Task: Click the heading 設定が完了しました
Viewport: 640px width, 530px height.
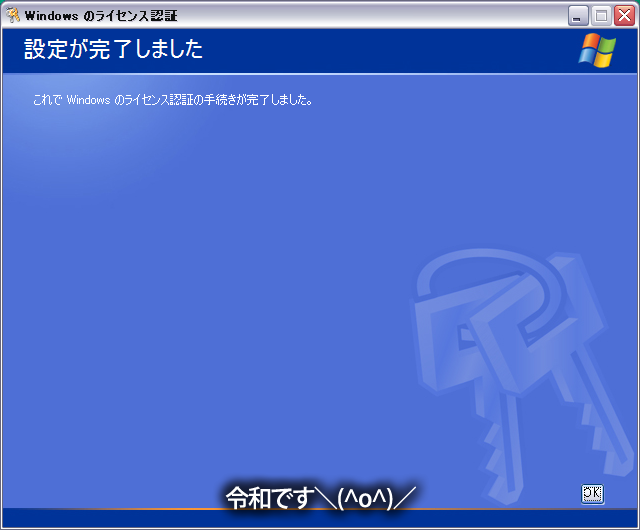Action: (x=113, y=49)
